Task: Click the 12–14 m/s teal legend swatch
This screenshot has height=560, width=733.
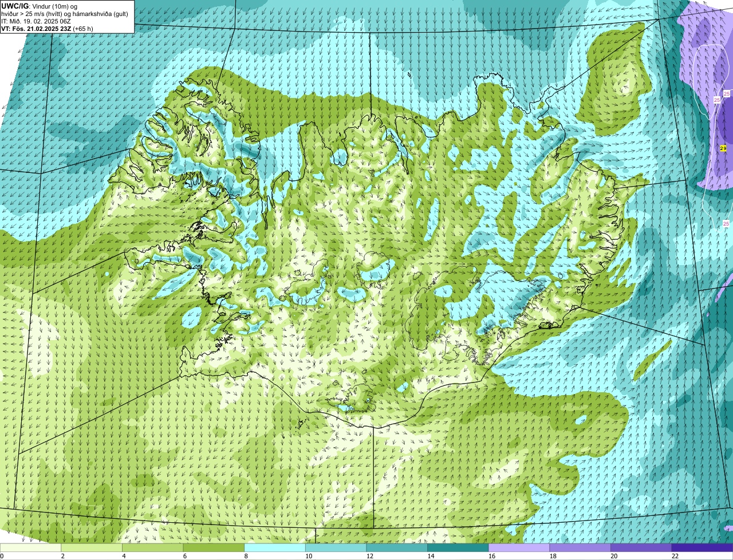Action: point(397,547)
